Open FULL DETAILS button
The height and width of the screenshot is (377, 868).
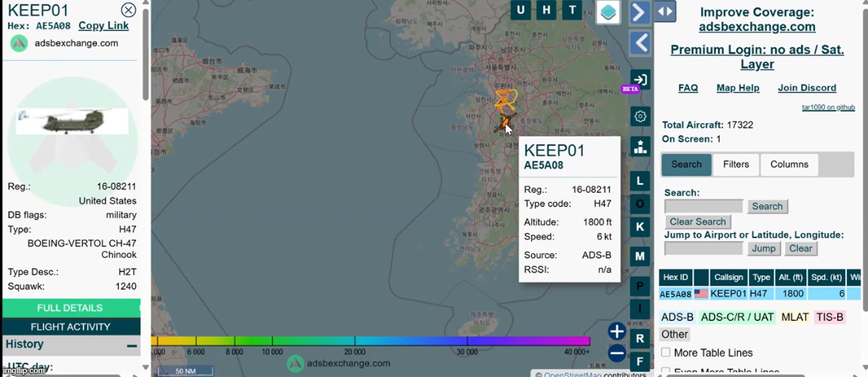[x=70, y=308]
